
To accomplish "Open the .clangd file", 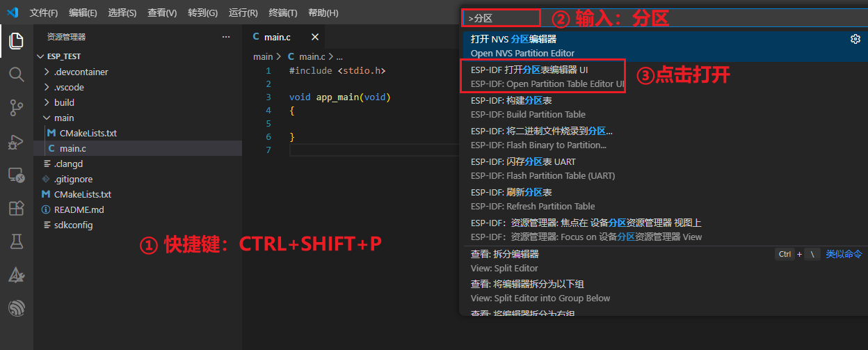I will point(138,164).
